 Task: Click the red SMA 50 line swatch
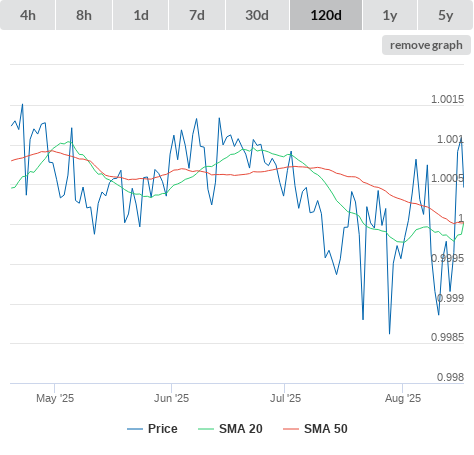click(291, 429)
